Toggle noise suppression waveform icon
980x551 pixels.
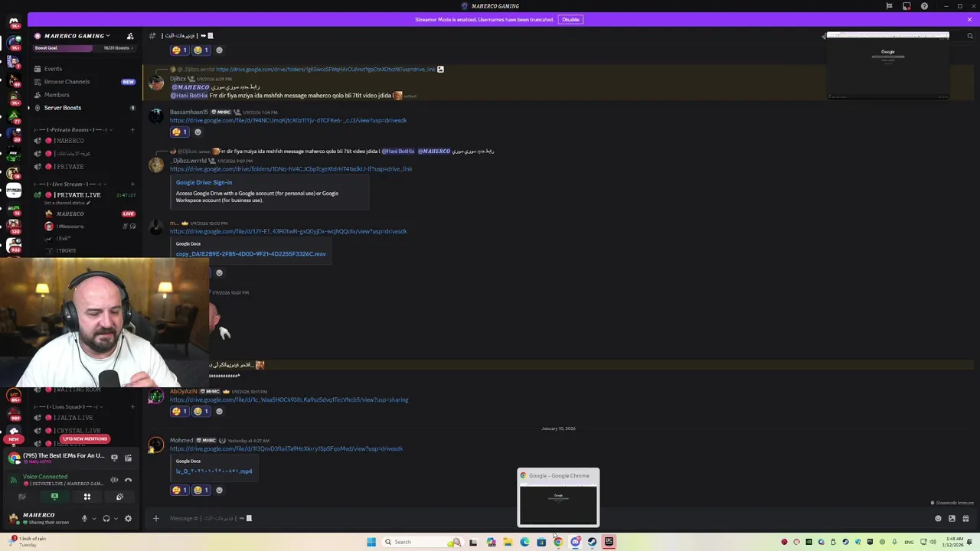tap(114, 481)
